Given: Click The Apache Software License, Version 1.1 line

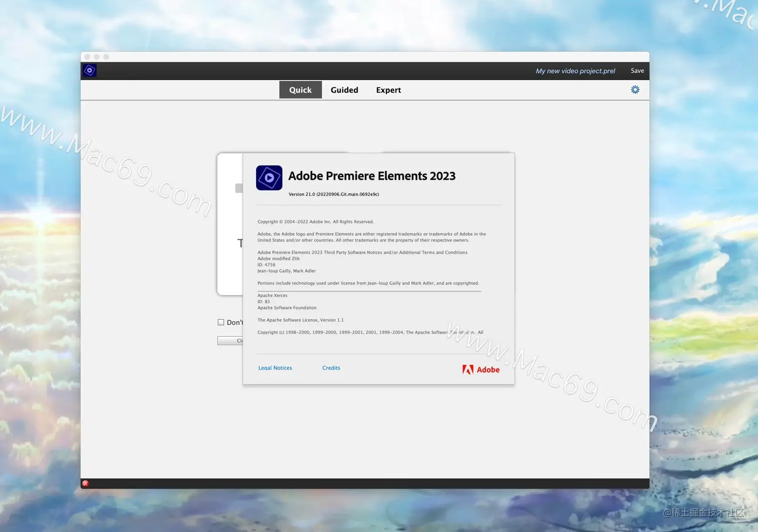Looking at the screenshot, I should pos(300,320).
